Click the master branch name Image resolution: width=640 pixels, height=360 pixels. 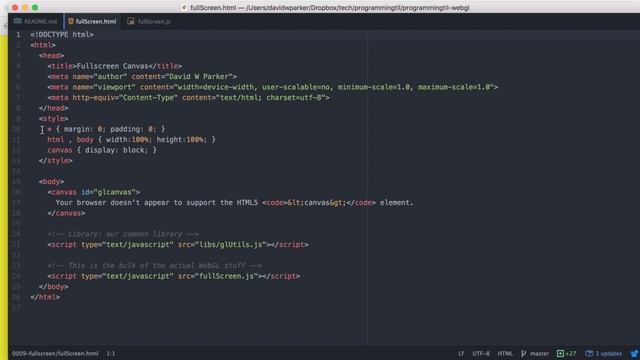[539, 353]
